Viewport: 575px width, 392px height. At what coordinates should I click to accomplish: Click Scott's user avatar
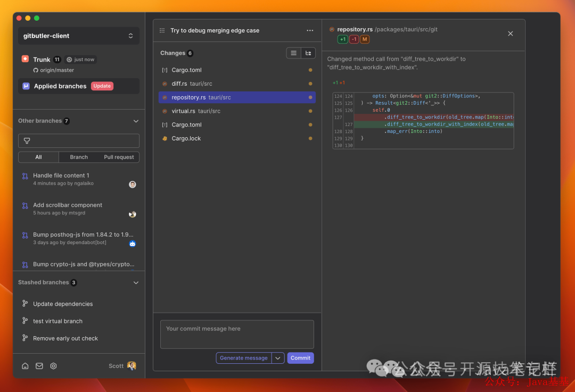pyautogui.click(x=132, y=365)
